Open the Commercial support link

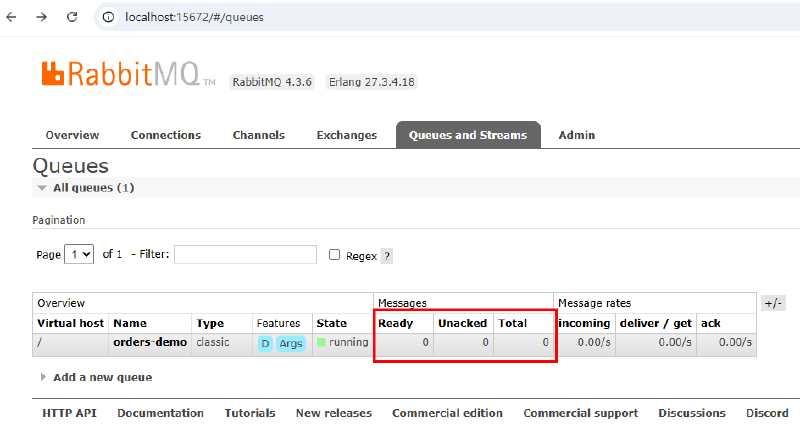(x=581, y=413)
